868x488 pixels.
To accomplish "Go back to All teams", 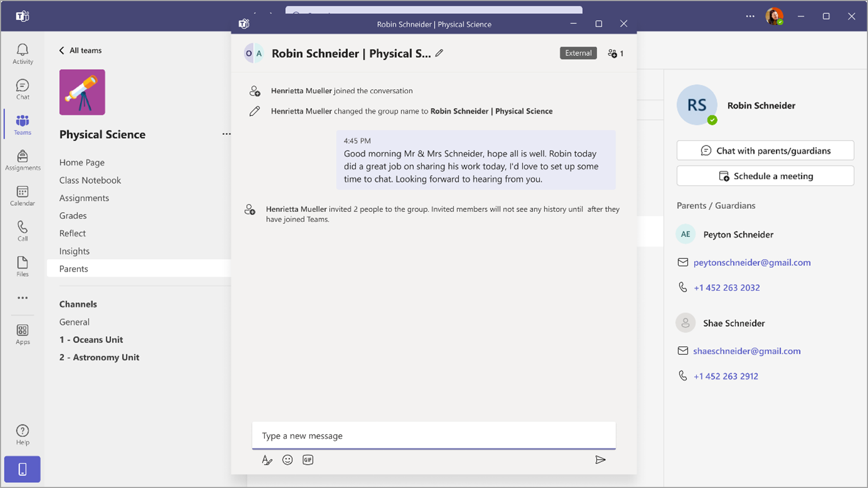I will 81,50.
